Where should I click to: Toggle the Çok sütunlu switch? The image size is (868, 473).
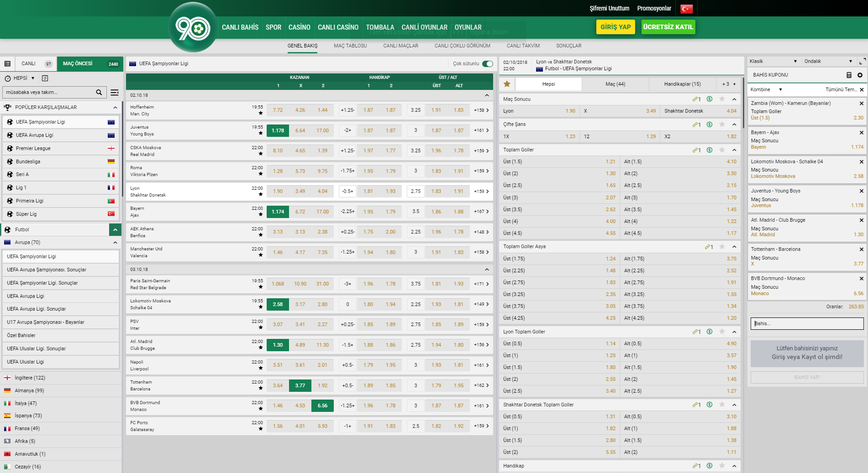pyautogui.click(x=488, y=64)
